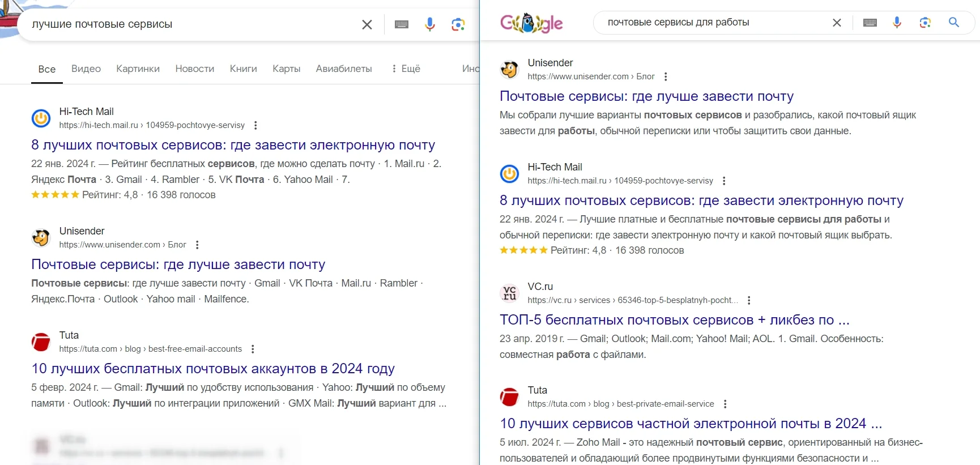
Task: Click into the left search input field
Action: tap(187, 24)
